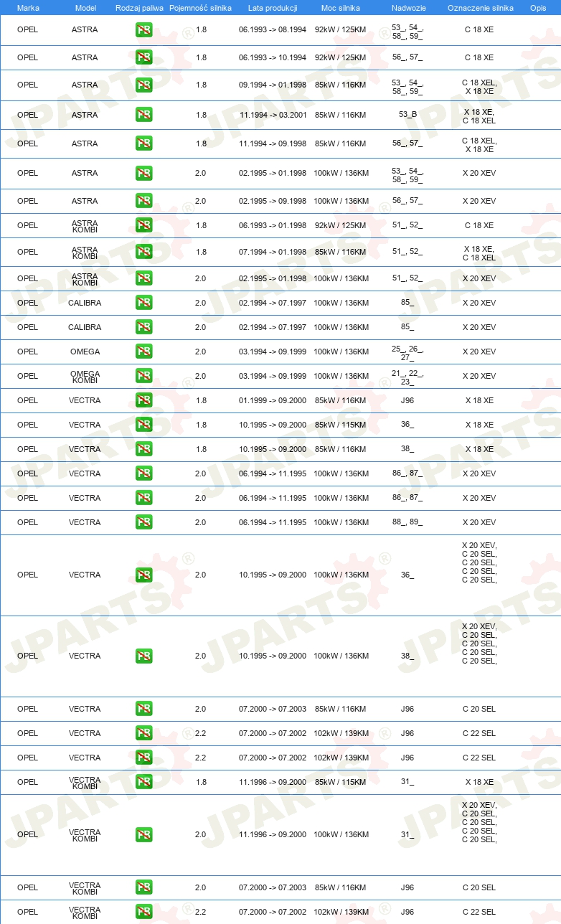Click fuel icon in ASTRA 53_B row
Image resolution: width=561 pixels, height=924 pixels.
(144, 115)
